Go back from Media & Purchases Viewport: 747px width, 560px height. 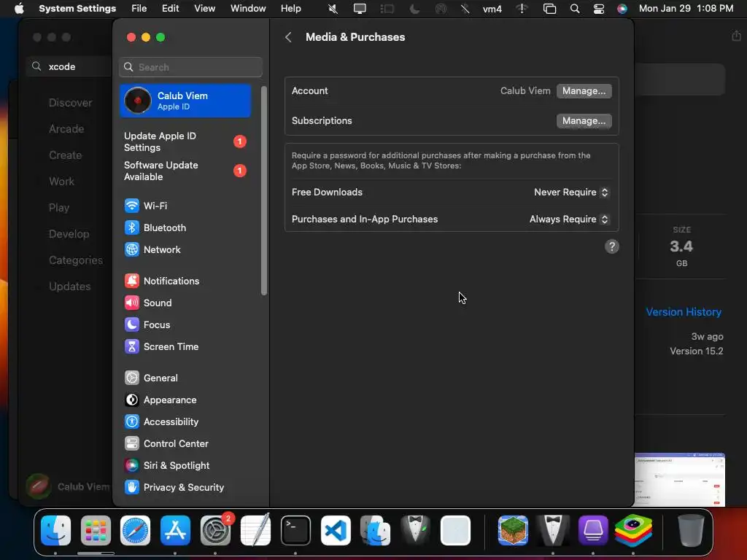click(x=288, y=37)
